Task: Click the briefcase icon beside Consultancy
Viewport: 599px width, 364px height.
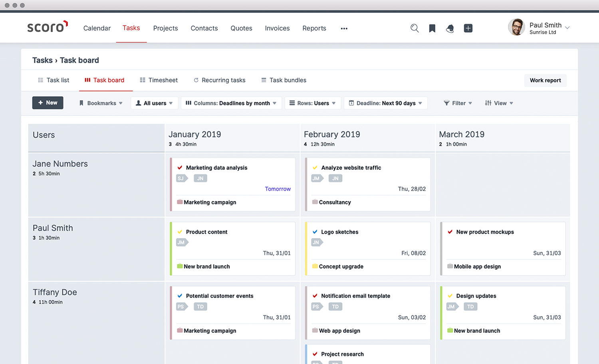Action: click(x=315, y=202)
